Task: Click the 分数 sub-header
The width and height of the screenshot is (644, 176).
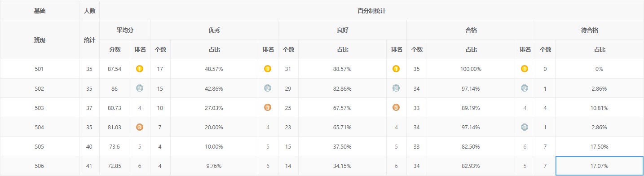Action: 115,50
